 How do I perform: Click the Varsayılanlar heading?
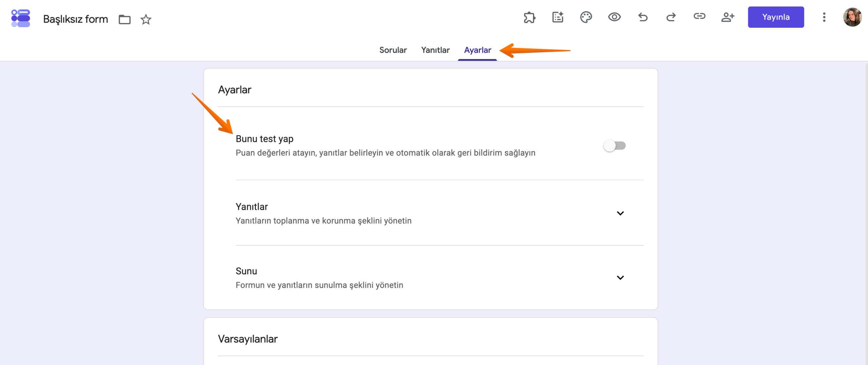pos(248,339)
